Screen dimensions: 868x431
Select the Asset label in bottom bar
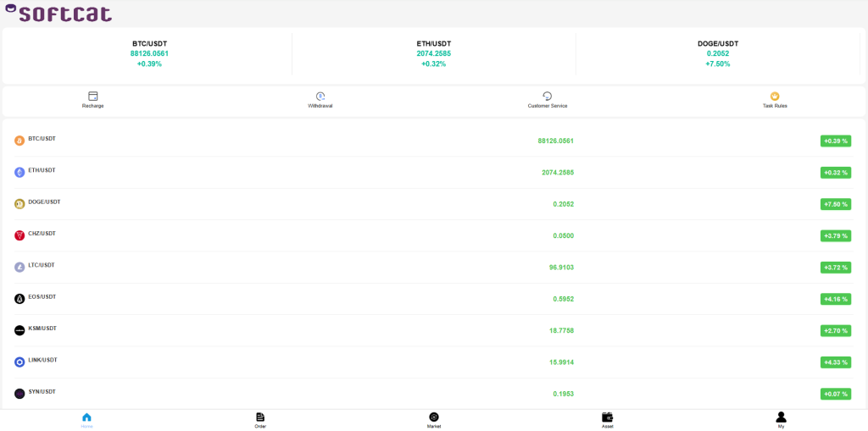[607, 427]
